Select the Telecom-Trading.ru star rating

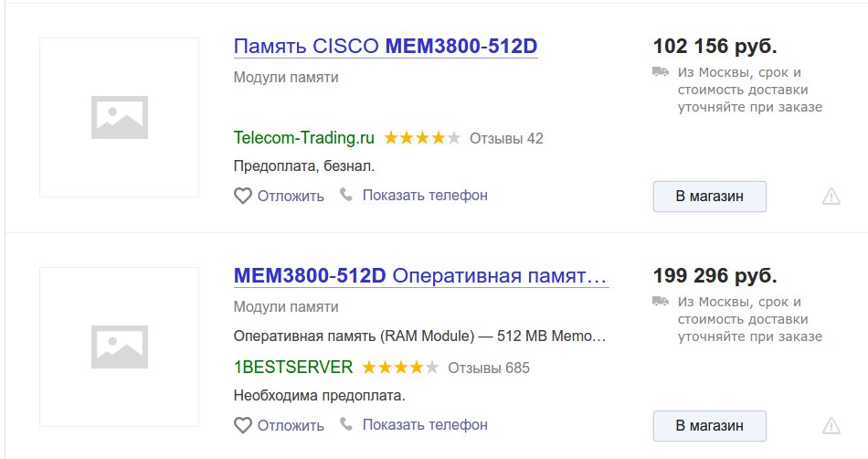coord(422,138)
